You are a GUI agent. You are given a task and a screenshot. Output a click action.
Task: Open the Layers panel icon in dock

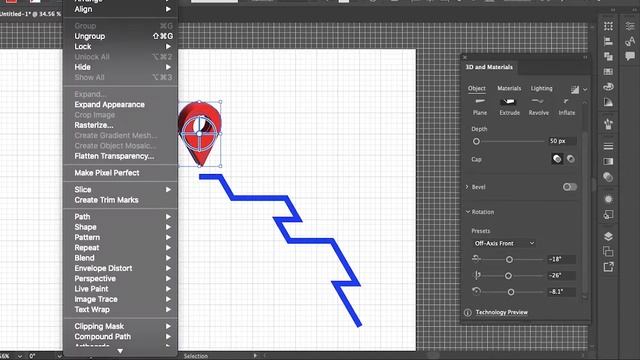[608, 236]
